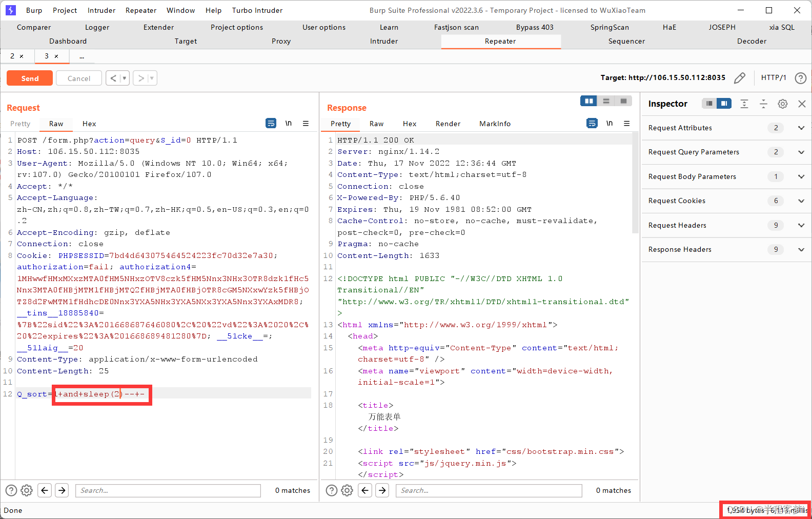Switch request view to Hex
The image size is (812, 519).
point(89,124)
